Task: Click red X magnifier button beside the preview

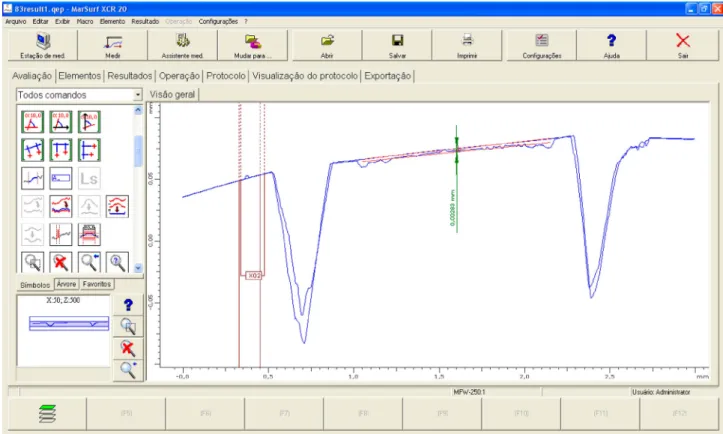Action: (128, 348)
